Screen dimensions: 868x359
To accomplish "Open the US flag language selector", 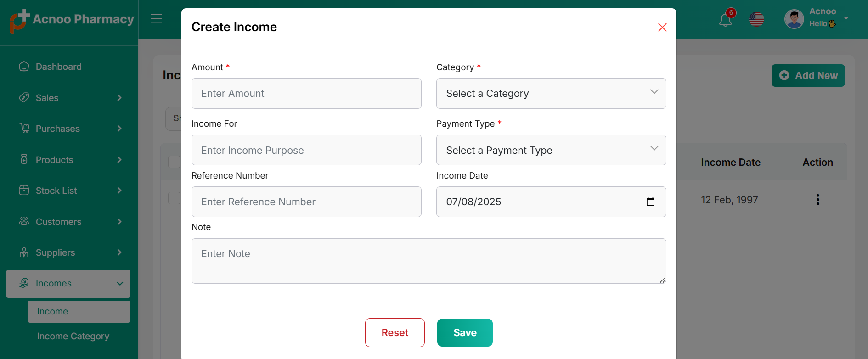I will pyautogui.click(x=756, y=19).
